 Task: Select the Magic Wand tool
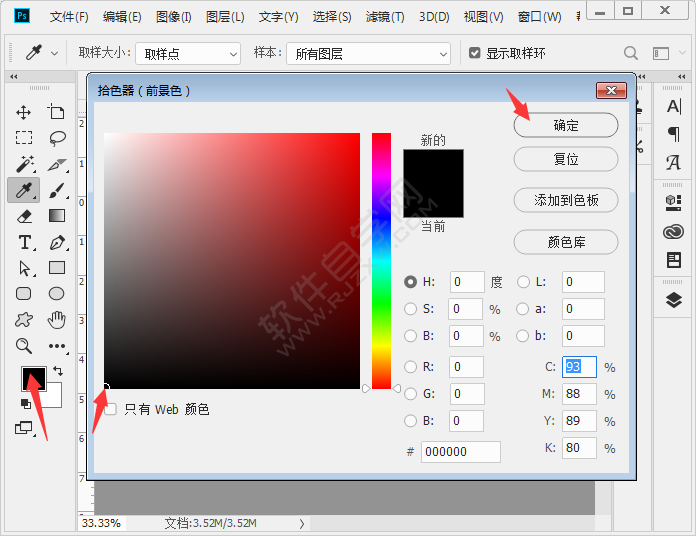(x=24, y=164)
